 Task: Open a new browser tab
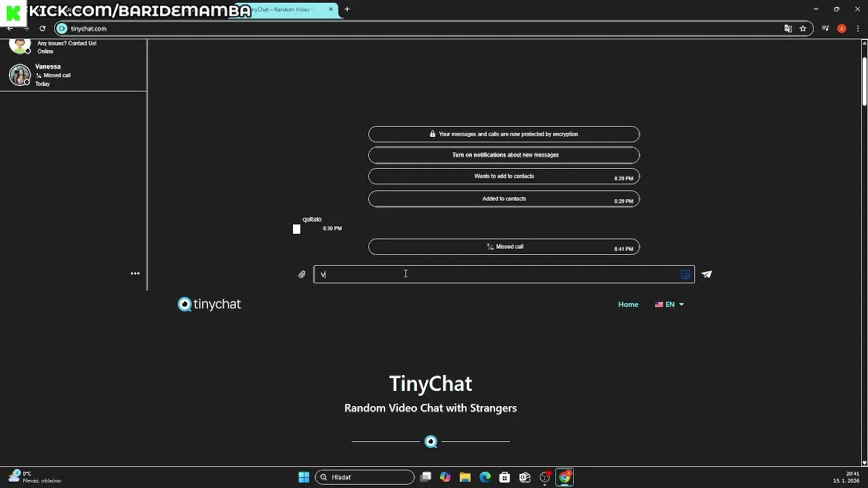pyautogui.click(x=347, y=9)
